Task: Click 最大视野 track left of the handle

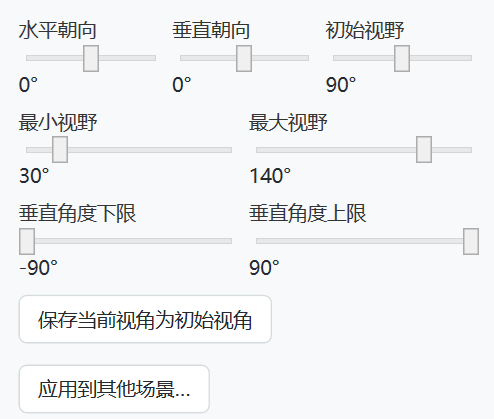Action: 336,150
